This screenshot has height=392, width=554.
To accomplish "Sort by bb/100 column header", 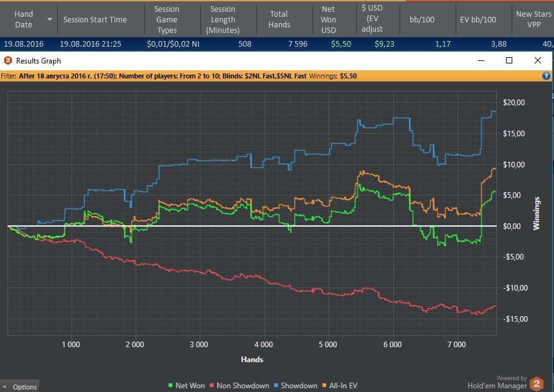I will (x=422, y=20).
